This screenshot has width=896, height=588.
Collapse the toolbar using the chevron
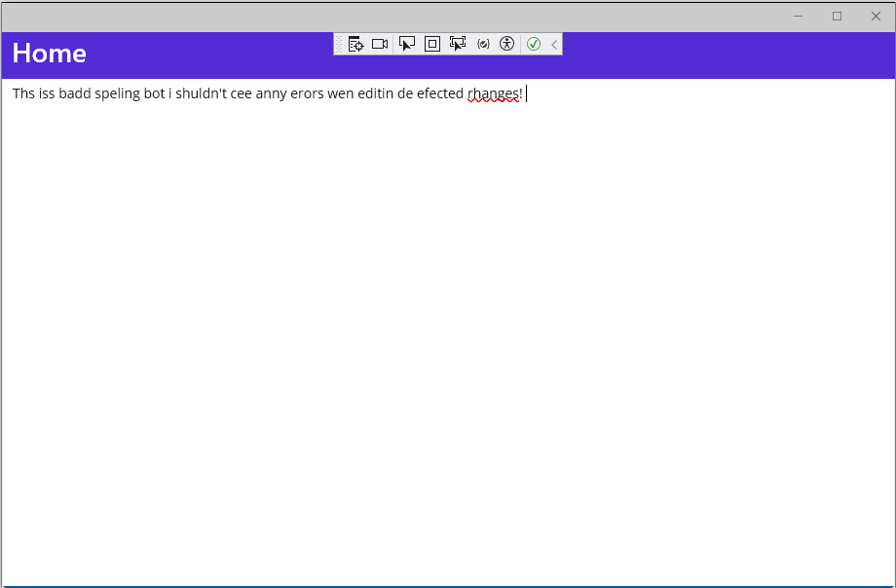(553, 44)
